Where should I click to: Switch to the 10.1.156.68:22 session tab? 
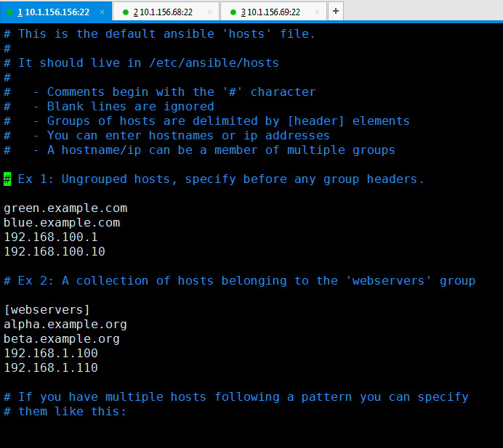pos(166,12)
